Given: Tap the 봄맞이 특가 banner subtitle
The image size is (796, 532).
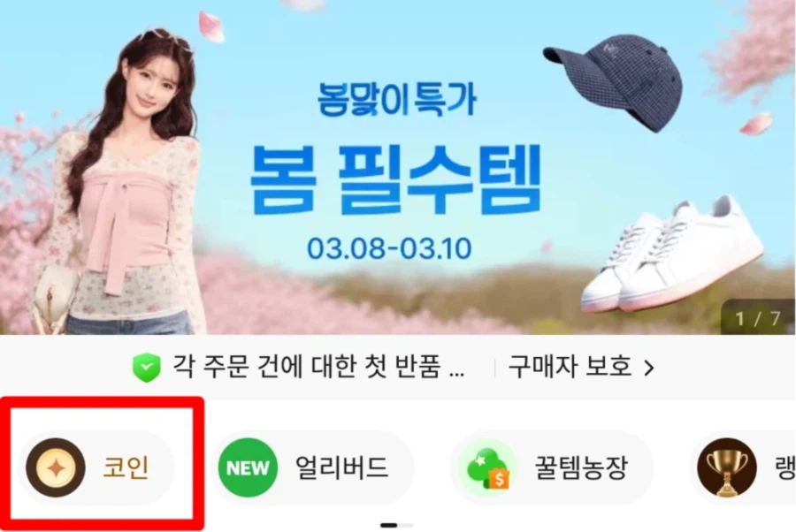Looking at the screenshot, I should [397, 98].
